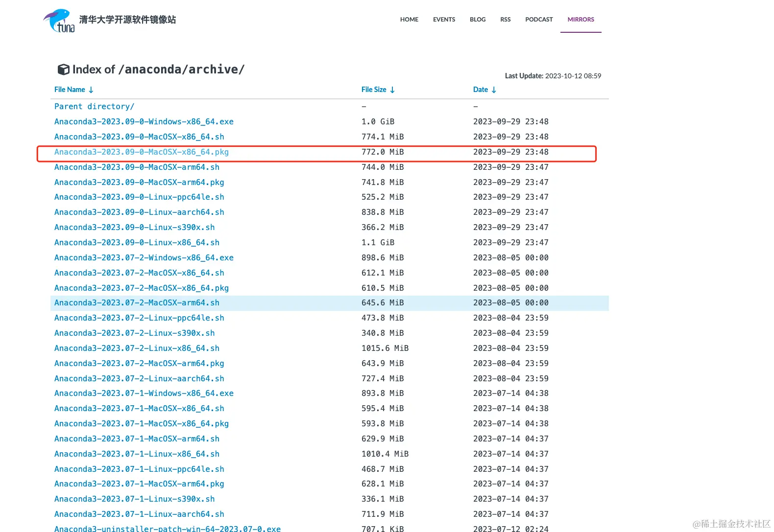Download Anaconda3-2023.09-0-Linux-aarch64.sh

(x=139, y=212)
